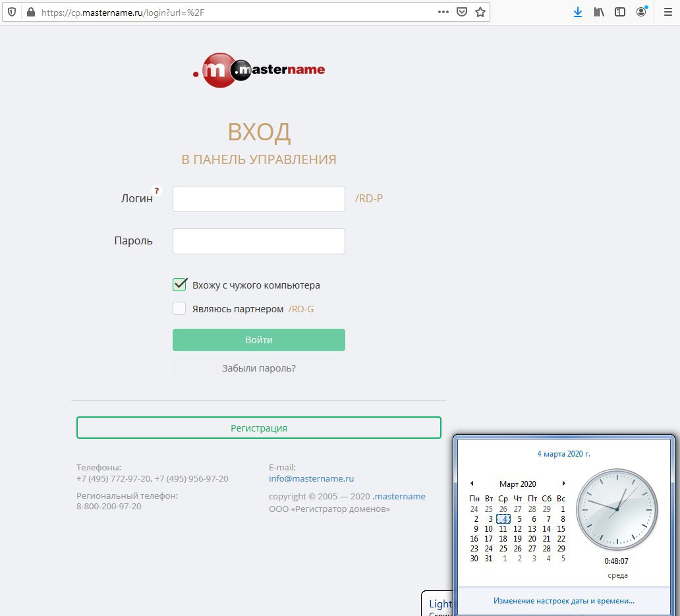Open 'Изменение настроек даты и времени...' link
The image size is (680, 616).
coord(564,601)
